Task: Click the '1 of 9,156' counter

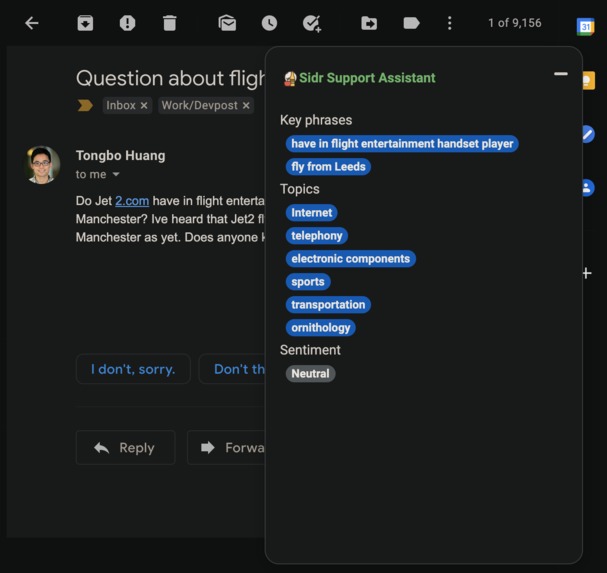Action: click(514, 23)
